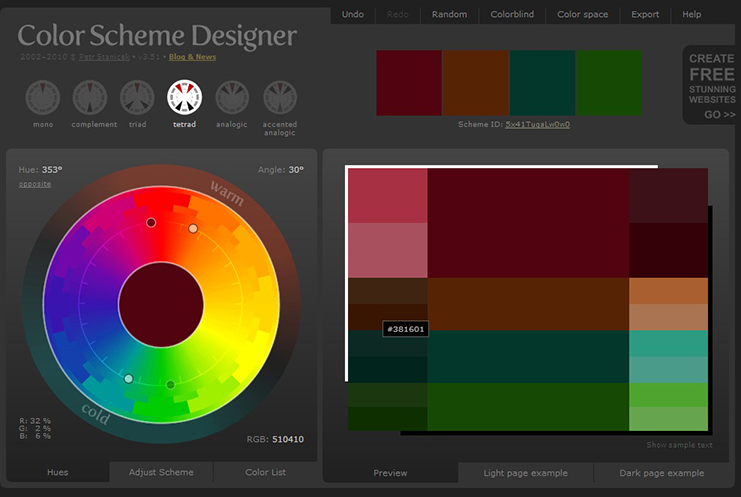741x497 pixels.
Task: Click the Undo menu item
Action: coord(352,15)
